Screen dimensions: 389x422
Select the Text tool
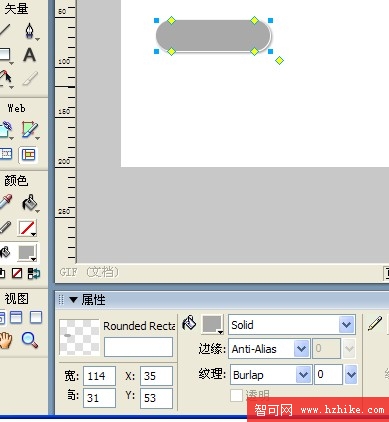(x=29, y=55)
